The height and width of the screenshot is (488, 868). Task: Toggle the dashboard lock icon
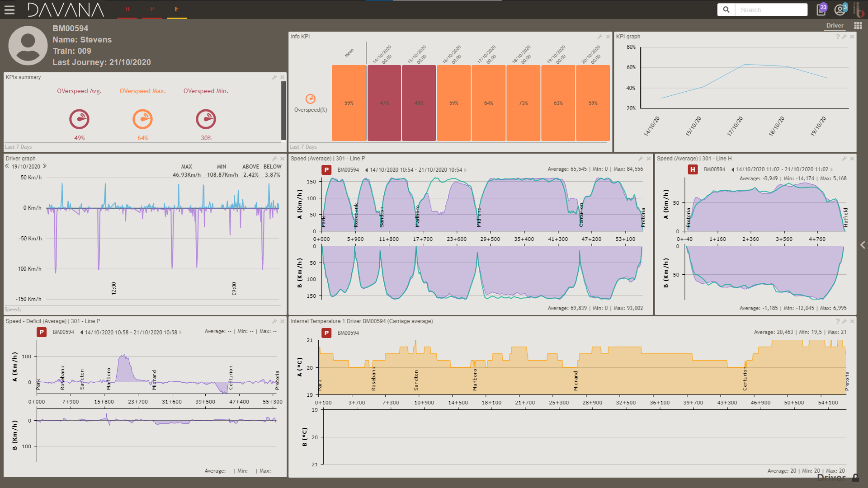point(855,478)
